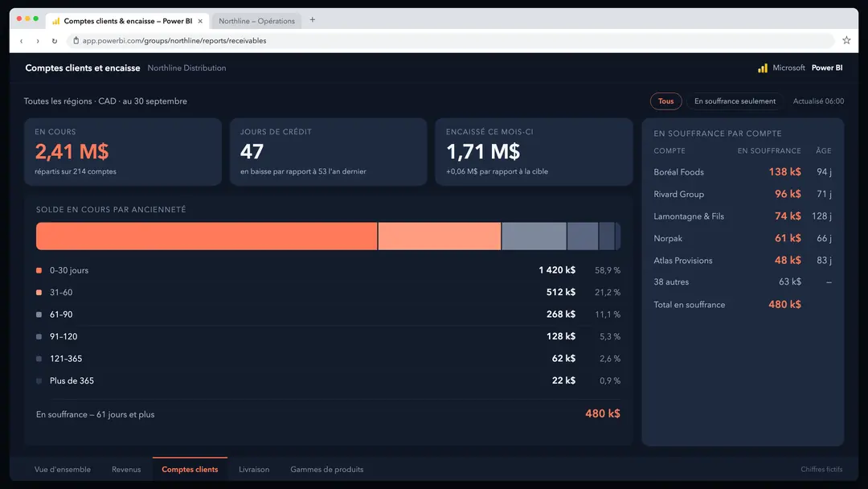Click the 91-120 legend marker
The width and height of the screenshot is (868, 489).
[39, 337]
